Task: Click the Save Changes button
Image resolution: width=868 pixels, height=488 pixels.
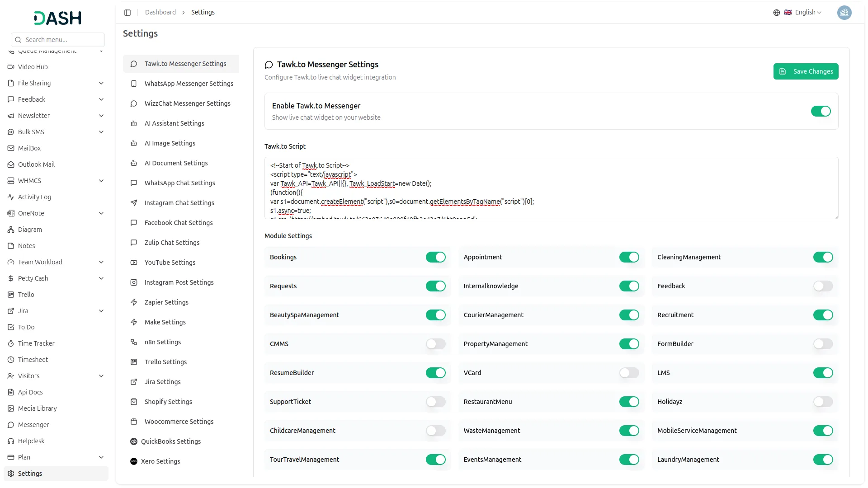Action: pyautogui.click(x=806, y=71)
